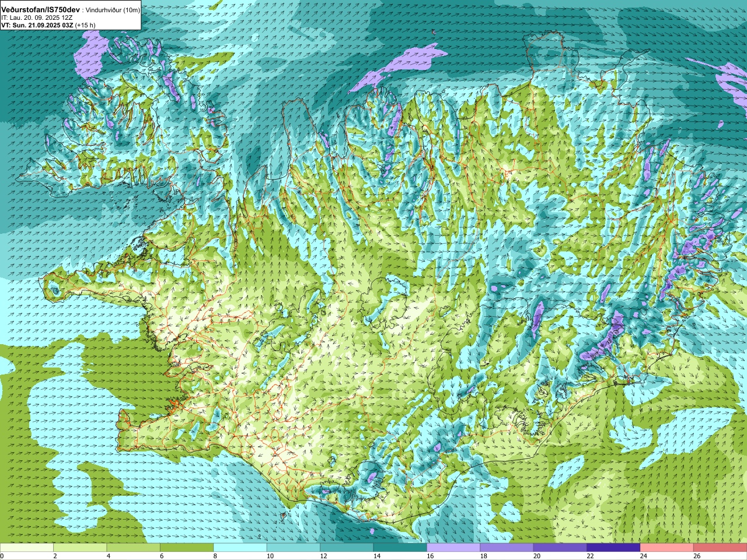Screen dimensions: 747x560
Task: Click the pale yellow 0–2 legend swatch
Action: tap(27, 548)
